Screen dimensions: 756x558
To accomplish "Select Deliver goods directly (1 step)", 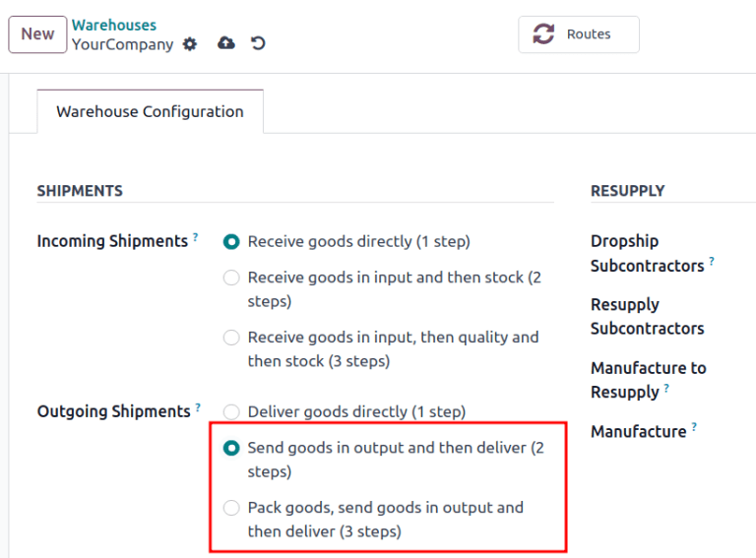I will coord(231,411).
